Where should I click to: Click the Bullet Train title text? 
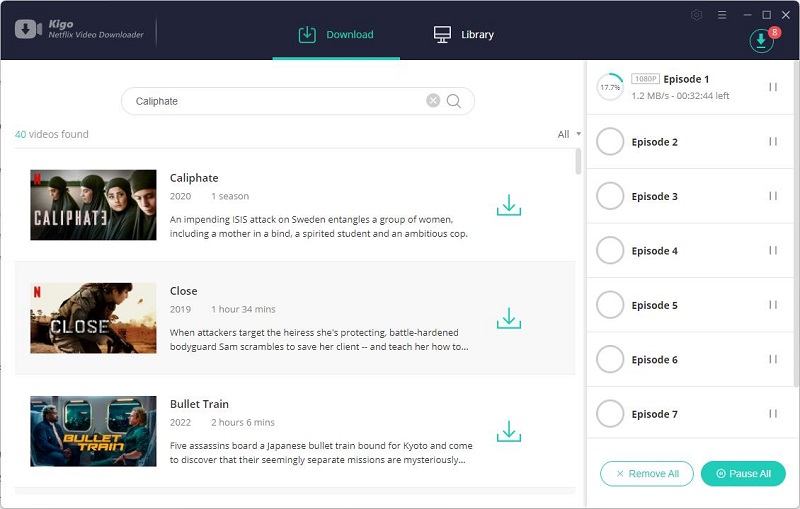199,404
